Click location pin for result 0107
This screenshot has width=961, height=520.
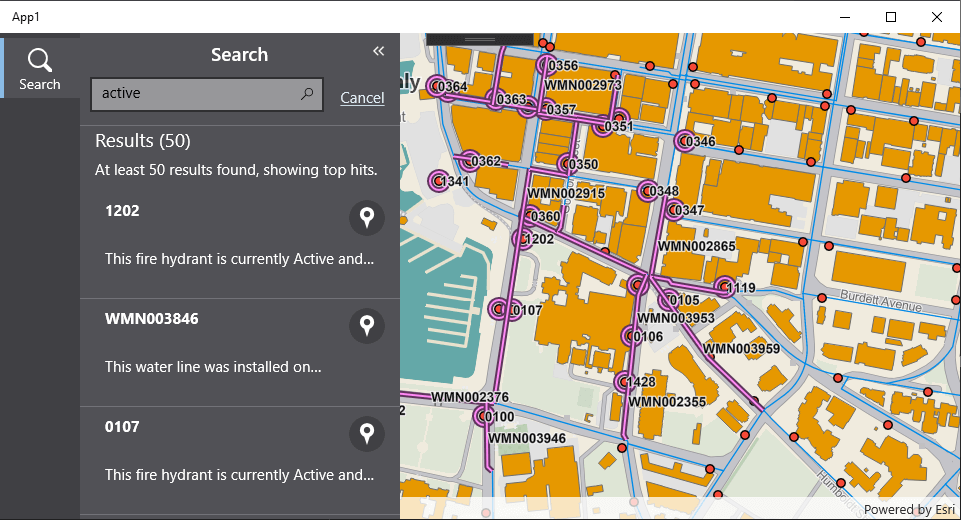[367, 434]
